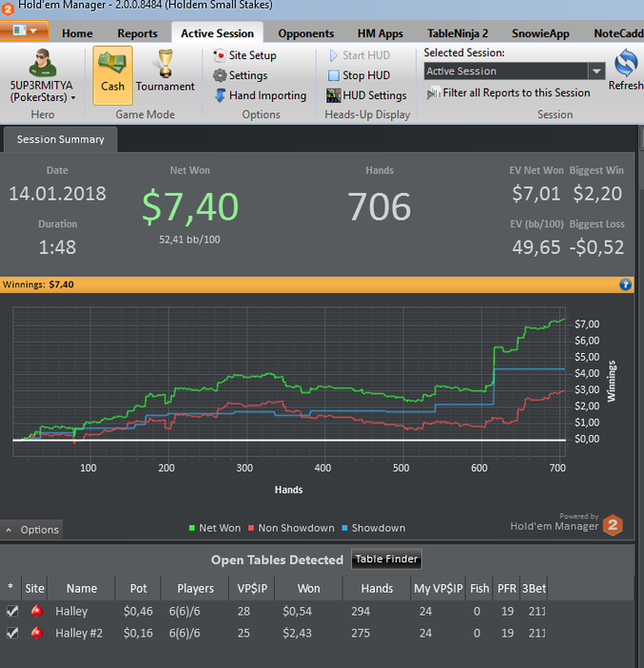Click the hero avatar icon

point(42,63)
